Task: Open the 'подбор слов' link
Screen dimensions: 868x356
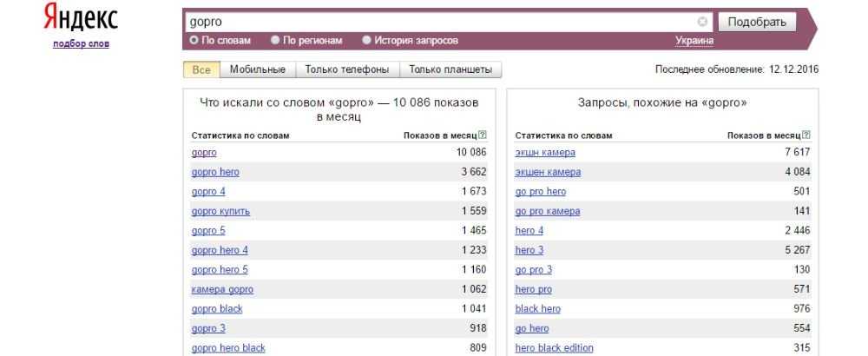Action: point(81,43)
